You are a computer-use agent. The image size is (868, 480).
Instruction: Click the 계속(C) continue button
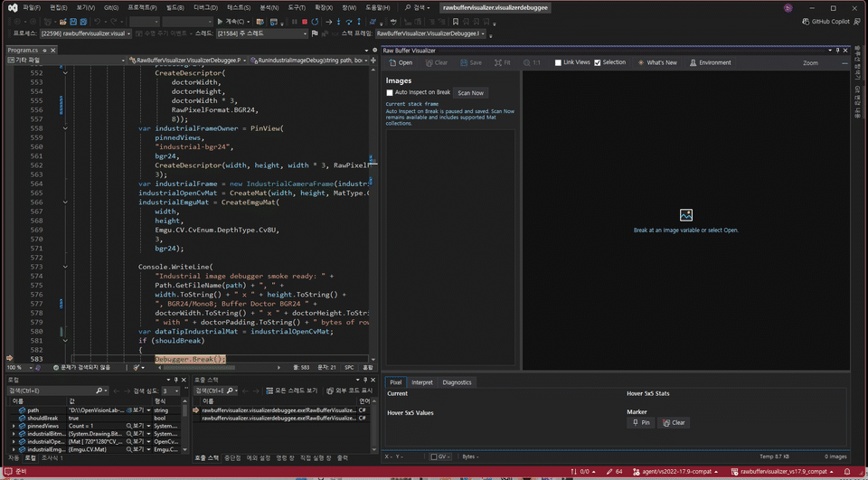click(x=233, y=22)
